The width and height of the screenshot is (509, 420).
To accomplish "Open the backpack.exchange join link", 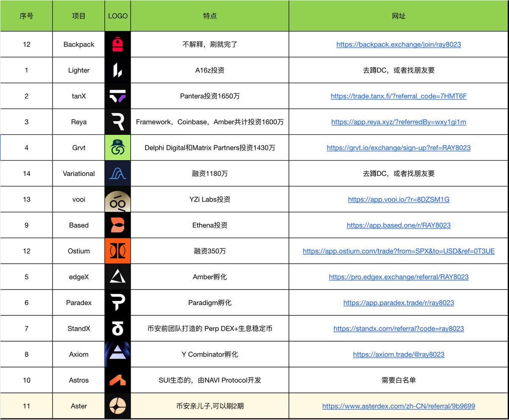I will pos(399,45).
